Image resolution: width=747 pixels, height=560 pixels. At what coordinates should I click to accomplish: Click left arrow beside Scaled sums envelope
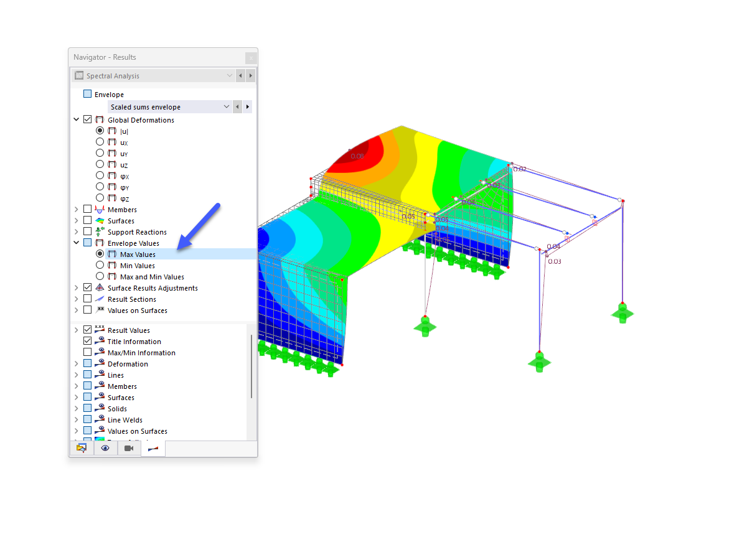pyautogui.click(x=237, y=107)
